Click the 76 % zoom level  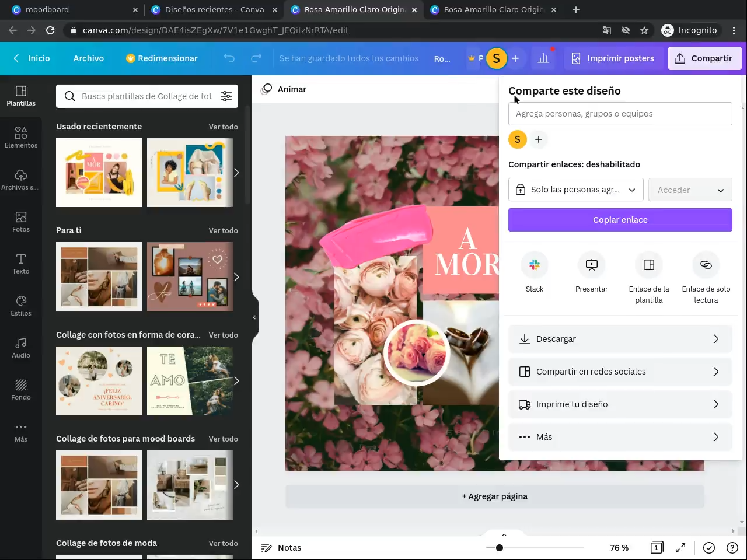pos(619,548)
